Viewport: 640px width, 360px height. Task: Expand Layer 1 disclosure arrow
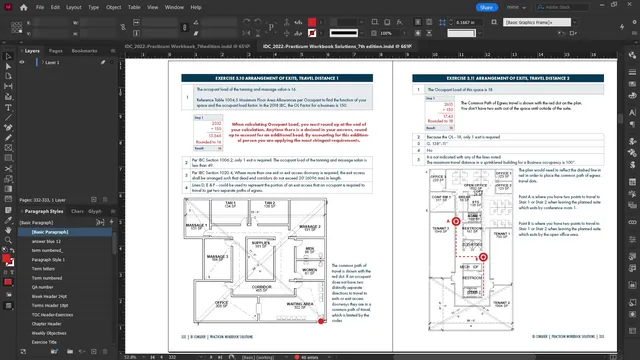[42, 62]
